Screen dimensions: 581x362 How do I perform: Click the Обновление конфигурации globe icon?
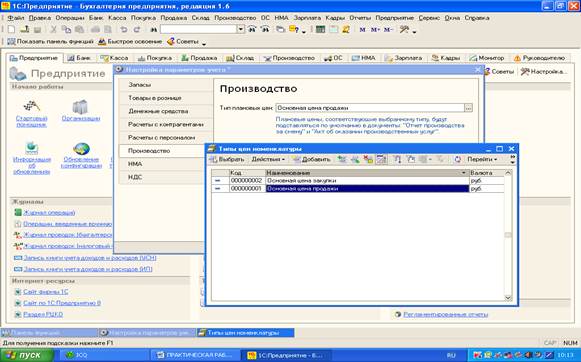coord(81,149)
